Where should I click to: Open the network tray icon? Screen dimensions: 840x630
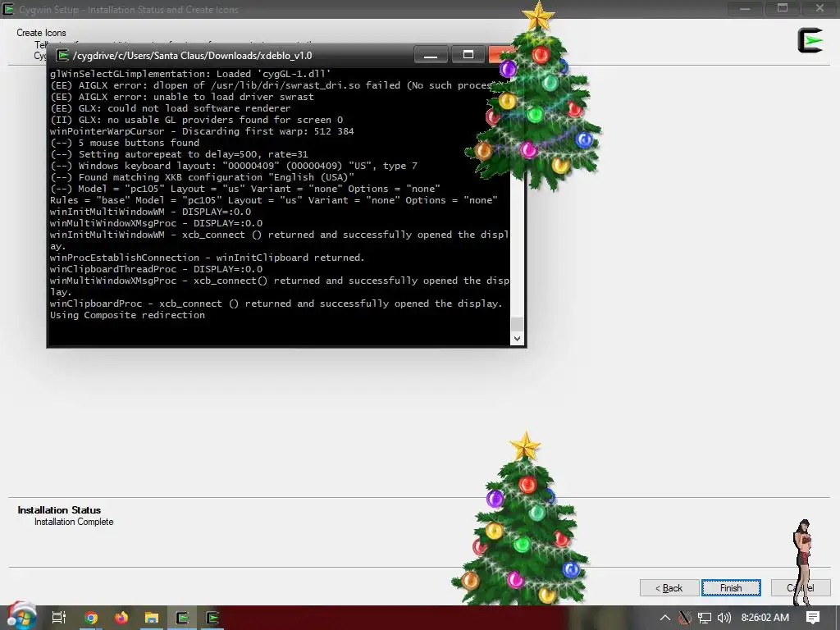[x=705, y=618]
